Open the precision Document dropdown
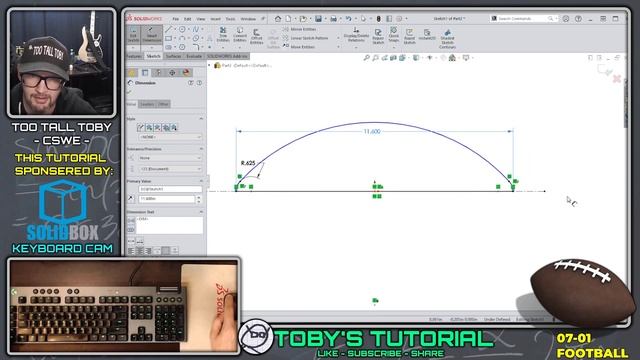 (x=170, y=169)
